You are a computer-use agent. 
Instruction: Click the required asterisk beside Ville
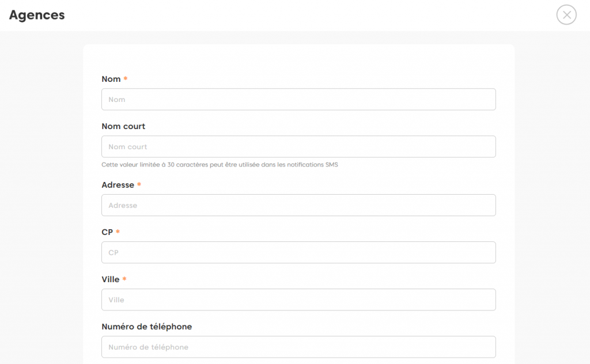[124, 279]
